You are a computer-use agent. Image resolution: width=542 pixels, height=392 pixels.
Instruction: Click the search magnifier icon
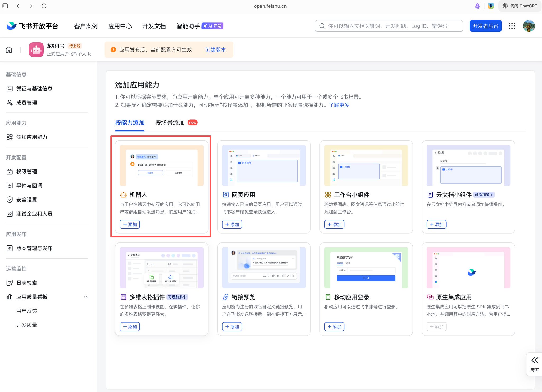[x=322, y=26]
